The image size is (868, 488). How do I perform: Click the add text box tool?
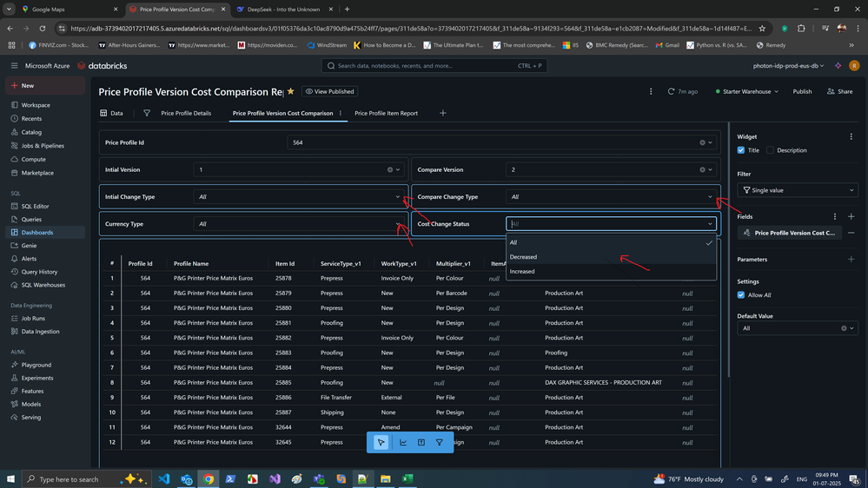tap(421, 443)
